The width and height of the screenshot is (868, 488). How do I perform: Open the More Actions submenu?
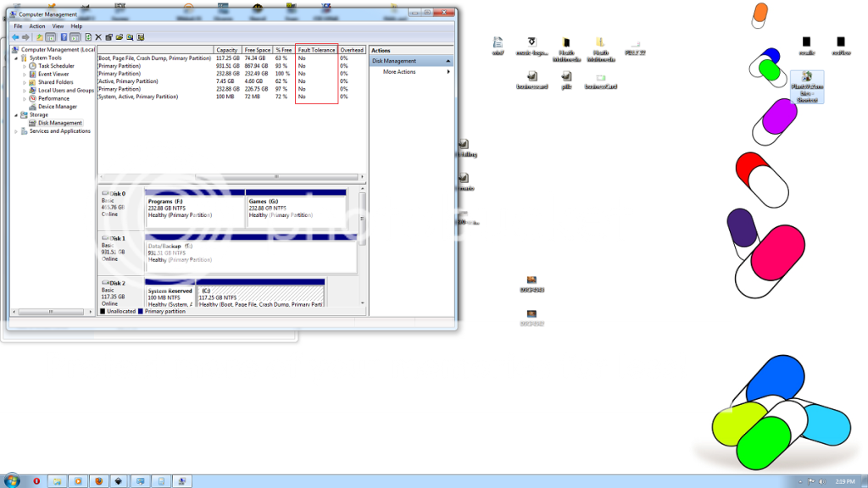(399, 72)
